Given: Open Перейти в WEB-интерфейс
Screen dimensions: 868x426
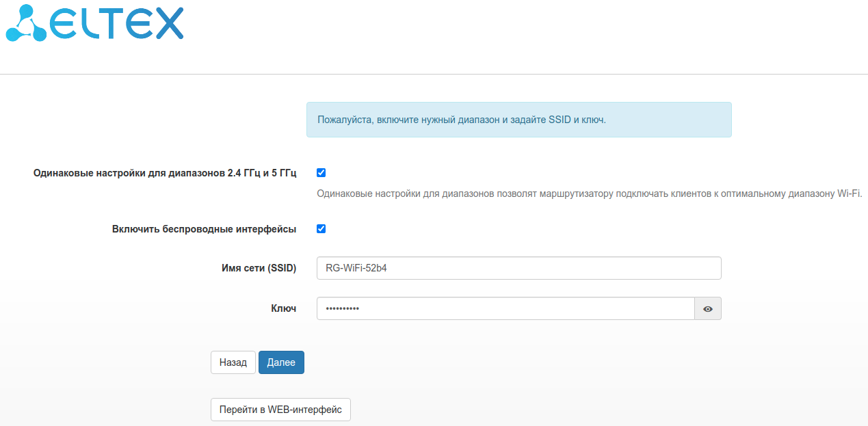Looking at the screenshot, I should [280, 410].
